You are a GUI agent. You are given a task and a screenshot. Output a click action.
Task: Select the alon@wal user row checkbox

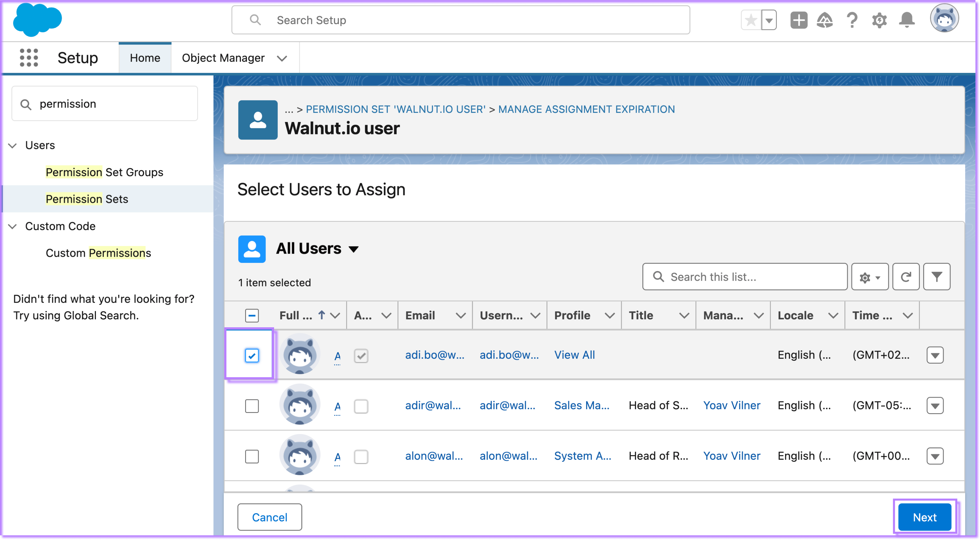coord(252,457)
